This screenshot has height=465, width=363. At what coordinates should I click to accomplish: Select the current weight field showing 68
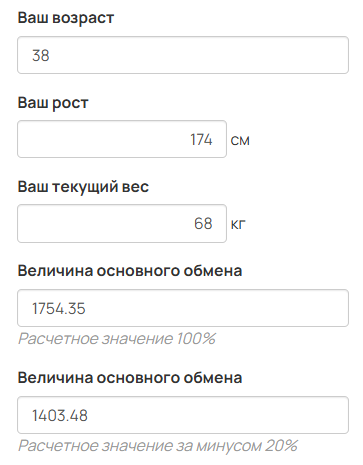(122, 223)
